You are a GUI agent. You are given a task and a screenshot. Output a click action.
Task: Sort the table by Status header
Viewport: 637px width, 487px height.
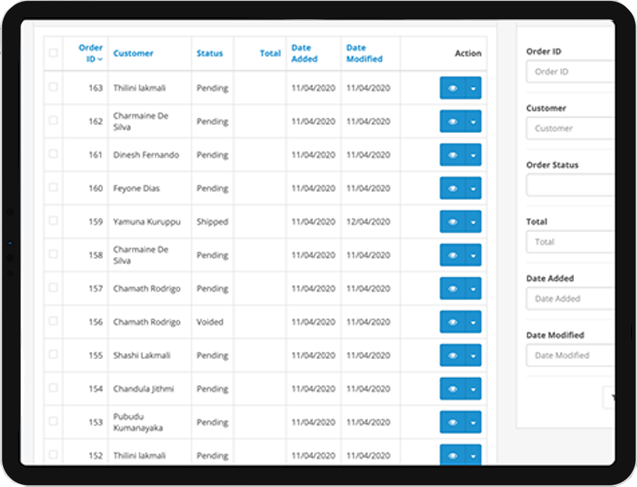pyautogui.click(x=209, y=54)
